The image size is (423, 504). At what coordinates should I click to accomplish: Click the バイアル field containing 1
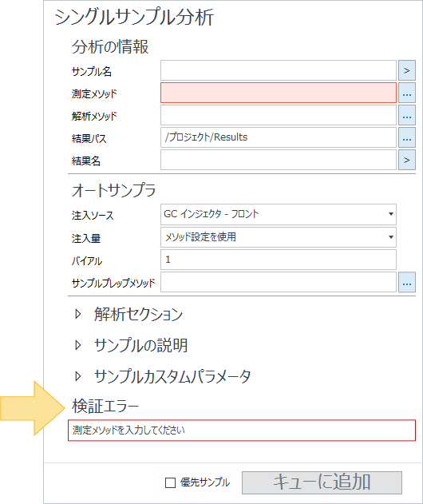pos(279,260)
